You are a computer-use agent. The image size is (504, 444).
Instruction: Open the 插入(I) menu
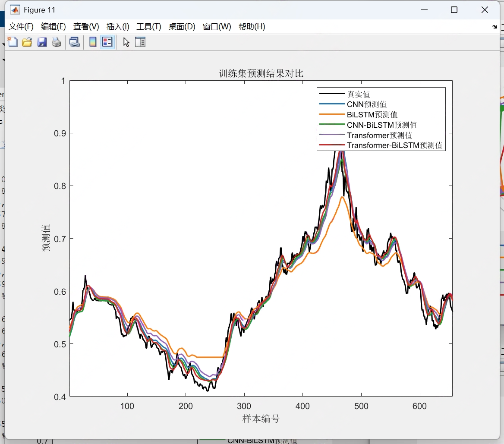click(x=118, y=27)
